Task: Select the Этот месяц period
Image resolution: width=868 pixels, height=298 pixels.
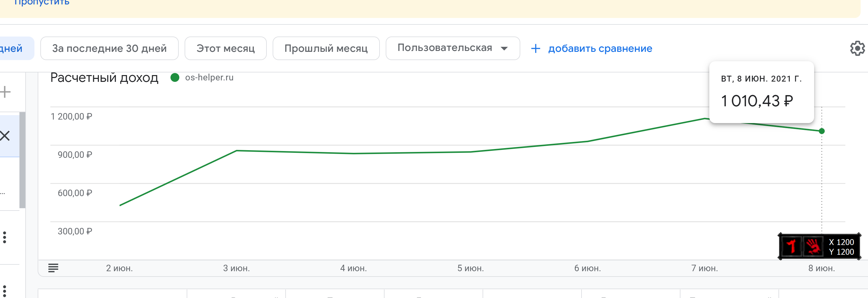Action: click(x=226, y=48)
